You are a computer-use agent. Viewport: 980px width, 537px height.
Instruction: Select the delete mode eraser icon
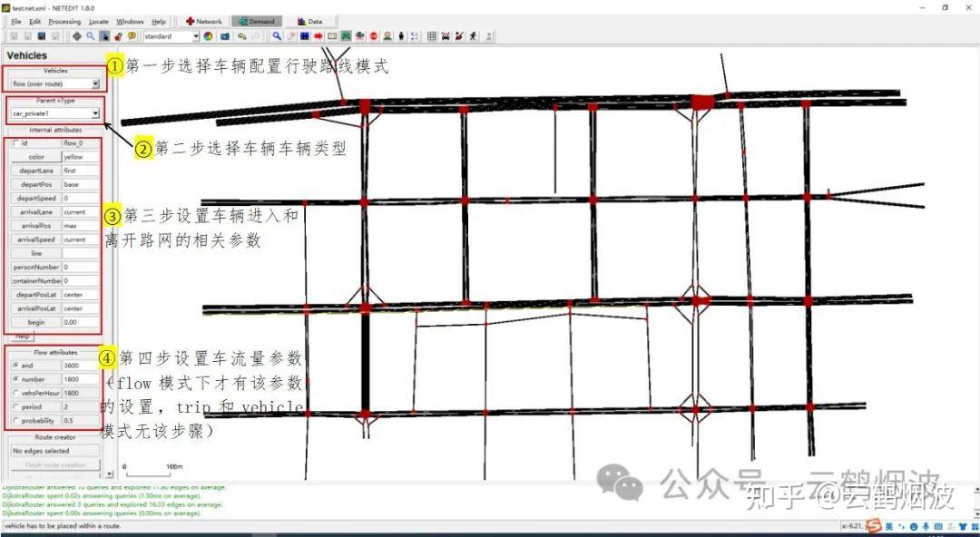coord(291,36)
